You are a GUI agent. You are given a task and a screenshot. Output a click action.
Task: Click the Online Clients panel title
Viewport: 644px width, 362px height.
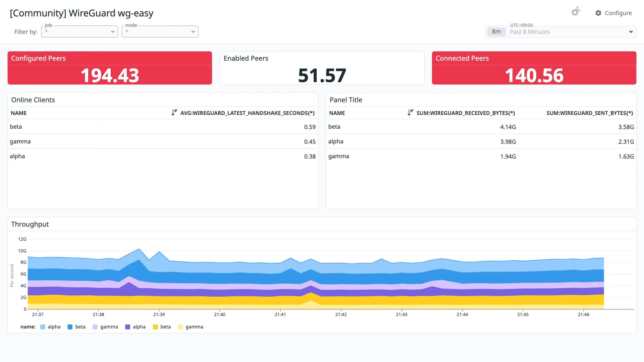coord(33,100)
